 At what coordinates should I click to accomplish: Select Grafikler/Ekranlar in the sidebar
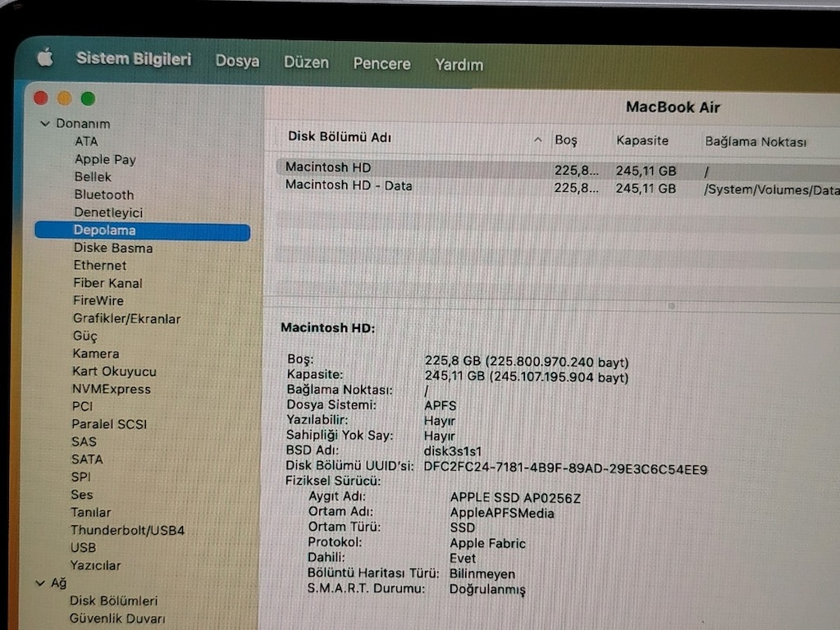click(126, 319)
